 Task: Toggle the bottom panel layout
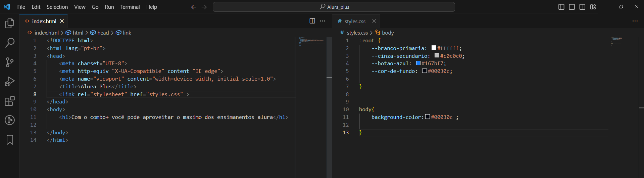coord(572,7)
